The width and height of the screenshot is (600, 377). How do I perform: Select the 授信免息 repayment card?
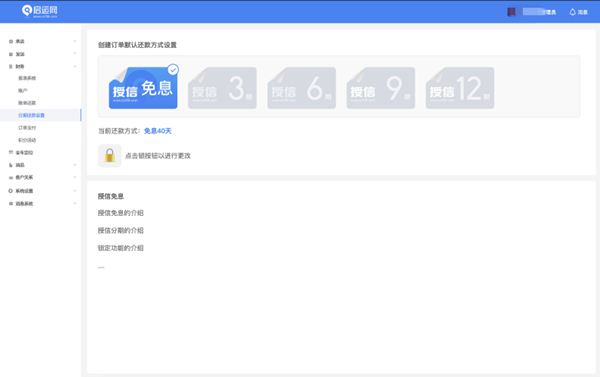143,88
